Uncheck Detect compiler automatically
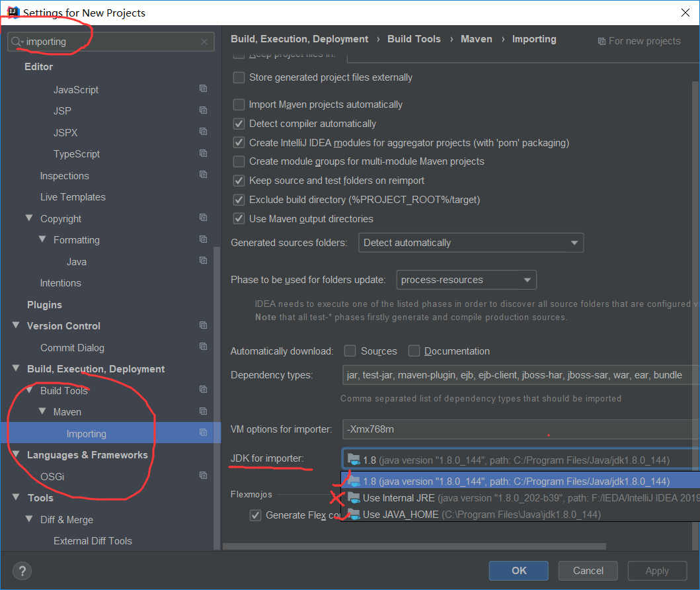 click(239, 124)
